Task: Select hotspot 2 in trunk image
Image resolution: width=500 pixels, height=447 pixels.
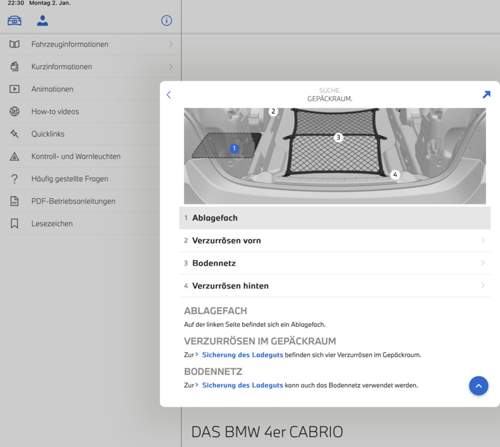Action: [x=273, y=111]
